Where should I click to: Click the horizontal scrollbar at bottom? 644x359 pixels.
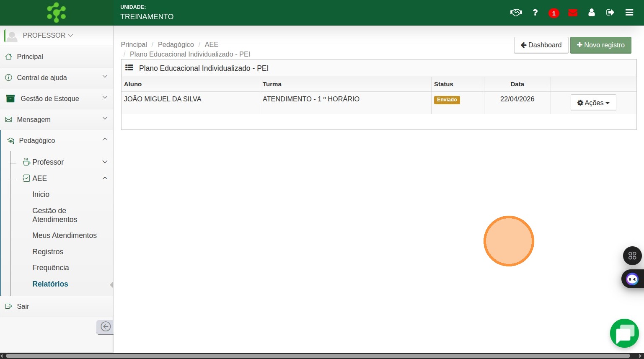tap(318, 356)
